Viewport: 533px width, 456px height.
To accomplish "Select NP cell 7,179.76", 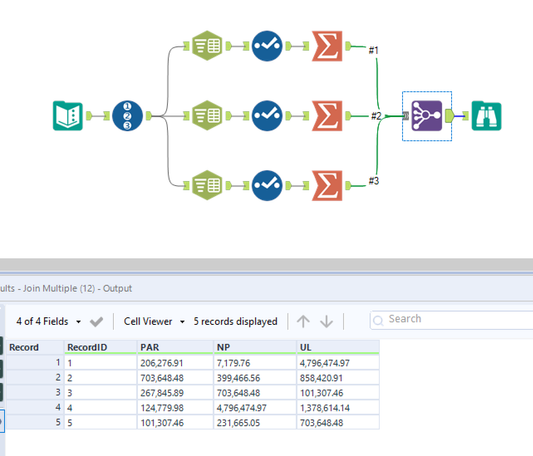I will point(255,363).
